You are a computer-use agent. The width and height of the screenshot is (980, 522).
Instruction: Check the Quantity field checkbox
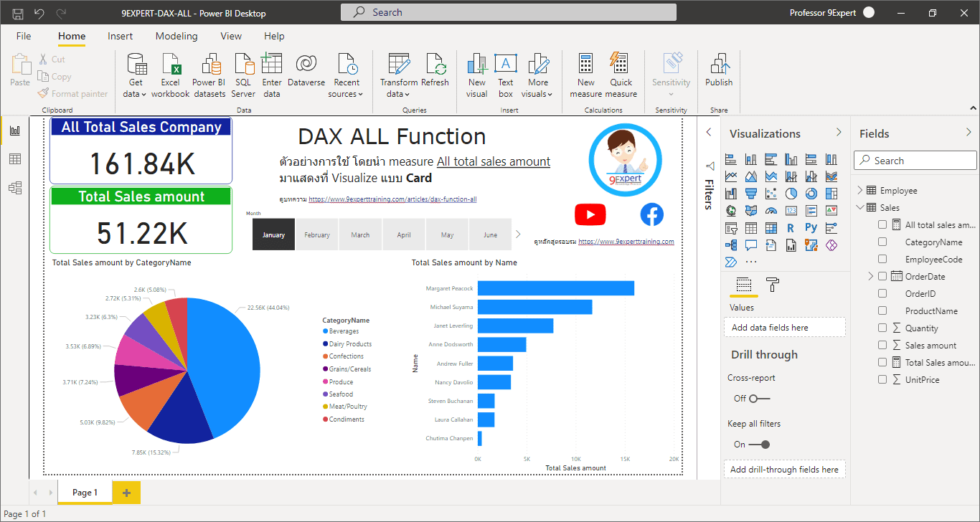pos(882,328)
